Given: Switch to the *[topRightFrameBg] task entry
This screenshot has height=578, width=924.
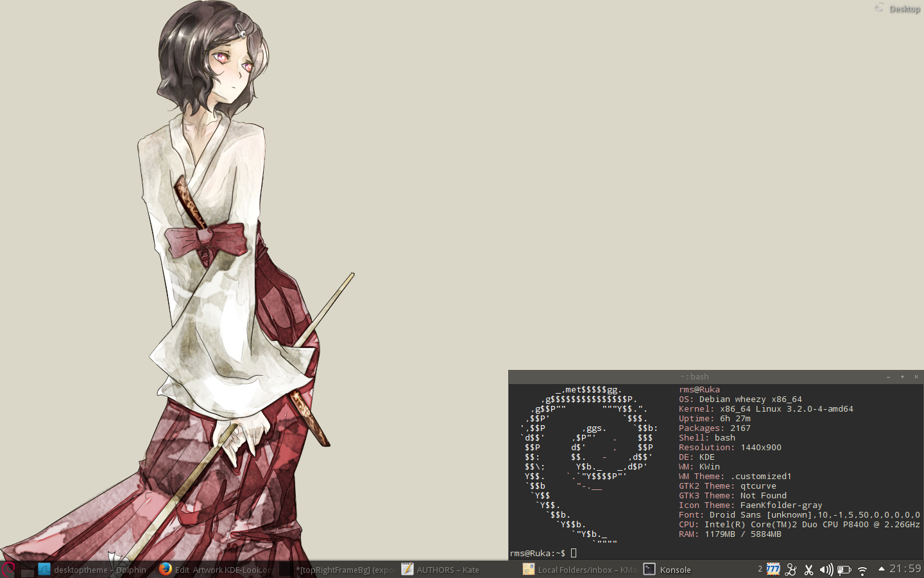Looking at the screenshot, I should point(338,570).
